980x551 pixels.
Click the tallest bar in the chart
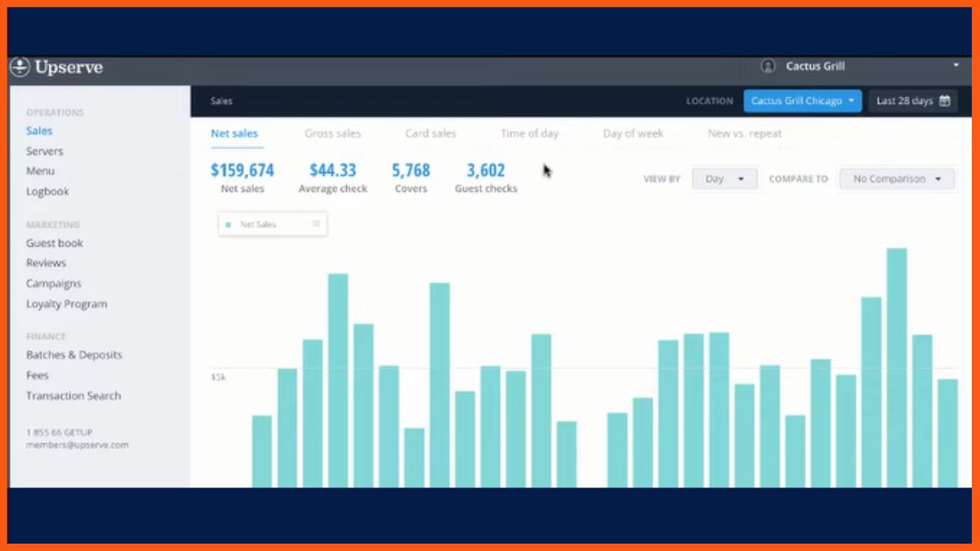(897, 367)
